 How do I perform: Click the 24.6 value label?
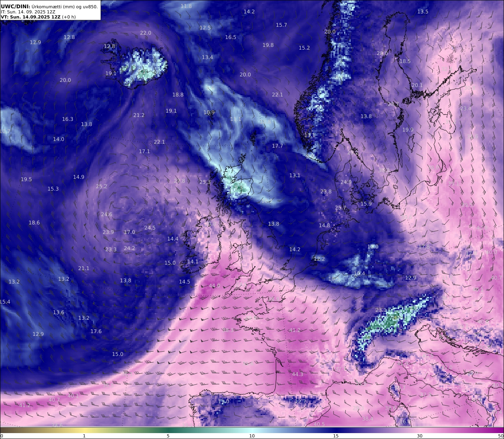click(x=107, y=214)
